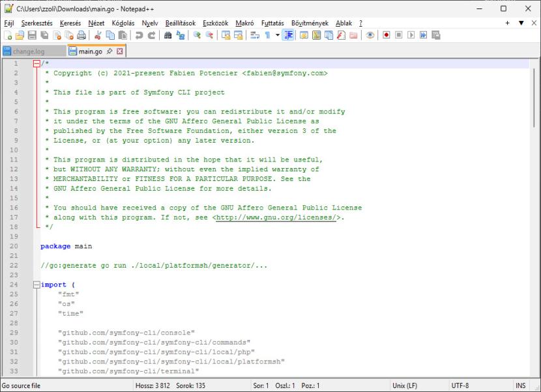The height and width of the screenshot is (392, 541).
Task: Click the Zoom In magnifier icon
Action: (x=196, y=35)
